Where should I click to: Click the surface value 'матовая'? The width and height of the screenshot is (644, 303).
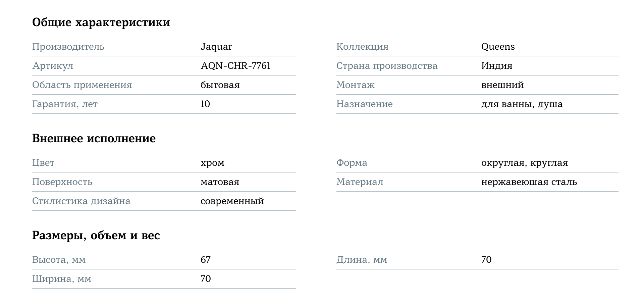point(220,182)
